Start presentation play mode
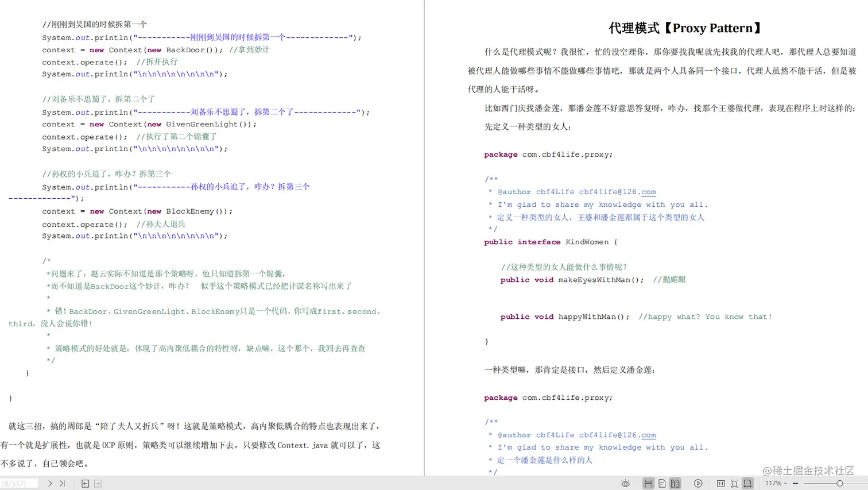Image resolution: width=868 pixels, height=490 pixels. point(698,483)
